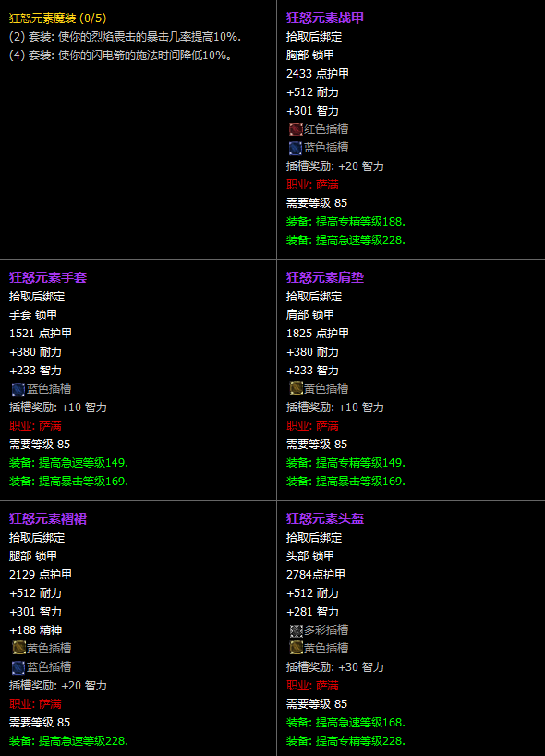Open the 狂怒元素褶裙 item title
The image size is (545, 756).
[48, 518]
